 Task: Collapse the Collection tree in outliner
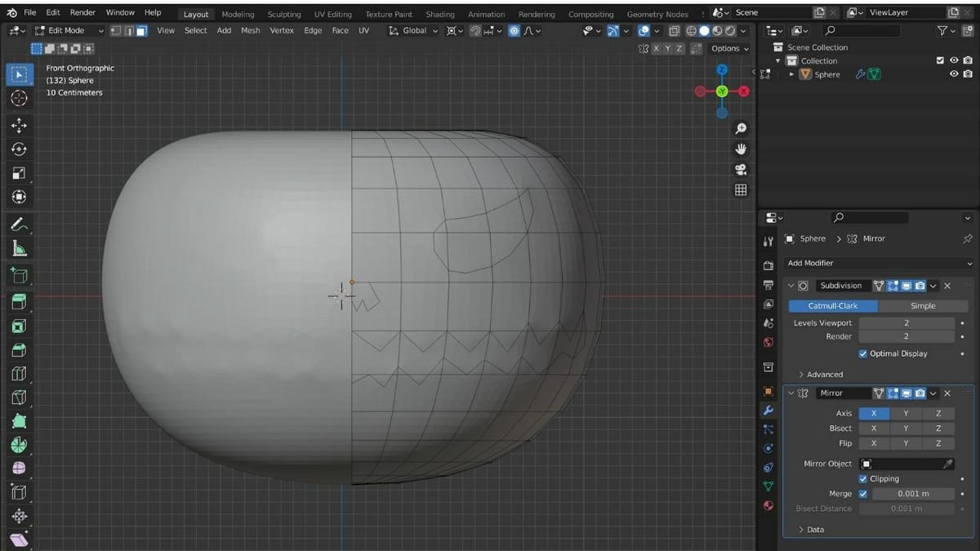pos(778,60)
